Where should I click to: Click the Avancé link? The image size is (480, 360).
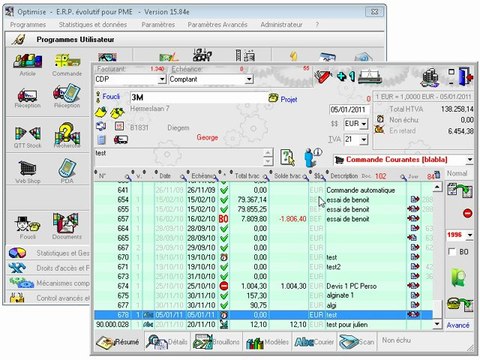pos(458,325)
